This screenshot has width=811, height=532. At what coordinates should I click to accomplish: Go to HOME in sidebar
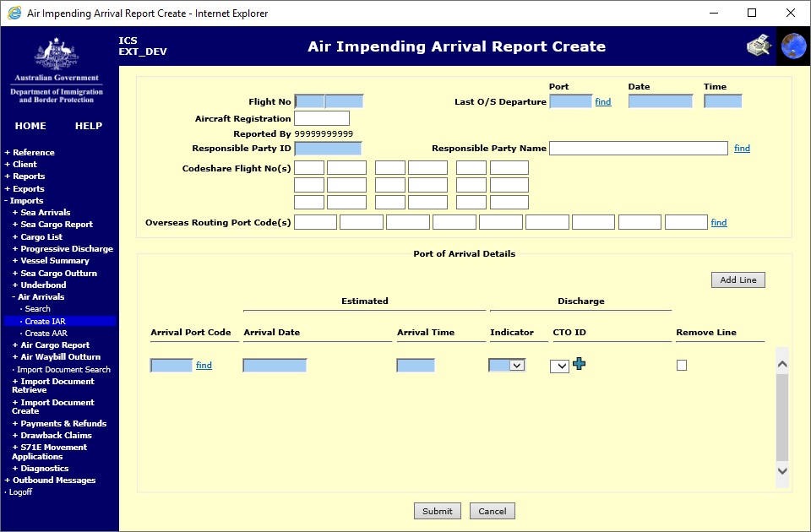(30, 126)
